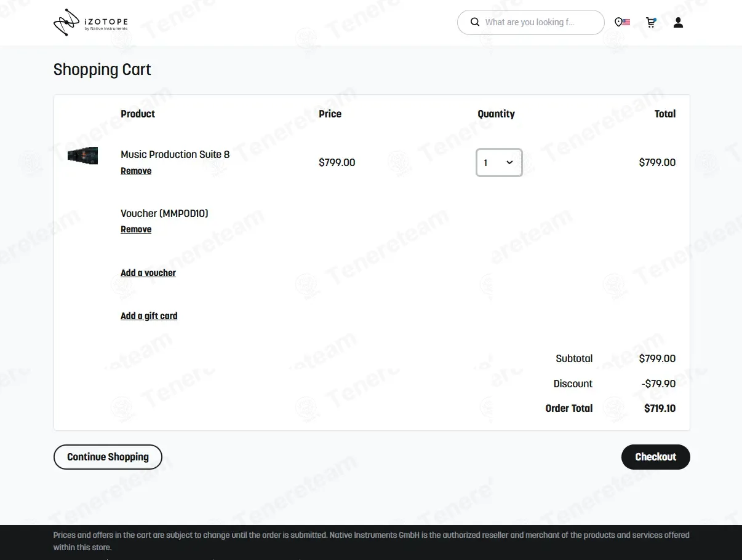Click the Order Total label
Image resolution: width=742 pixels, height=560 pixels.
coord(569,408)
